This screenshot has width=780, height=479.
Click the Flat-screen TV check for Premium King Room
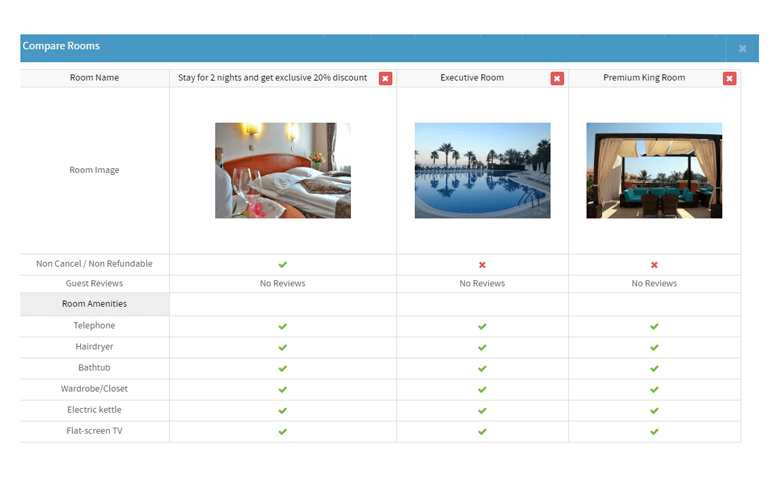coord(654,432)
